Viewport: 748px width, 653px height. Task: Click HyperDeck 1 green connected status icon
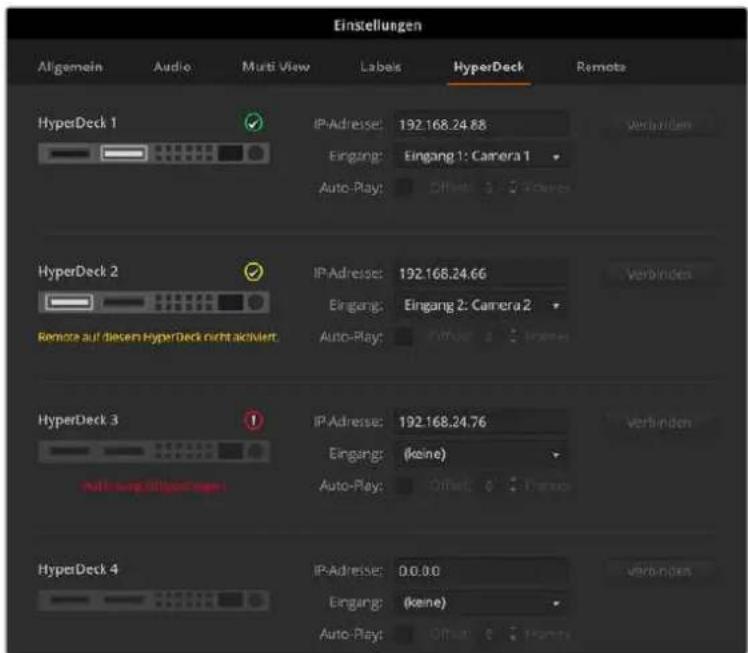click(x=253, y=123)
